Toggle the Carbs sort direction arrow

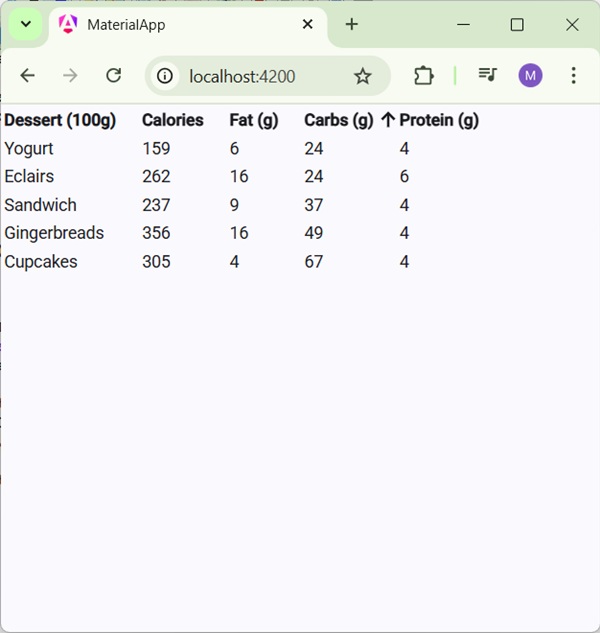point(387,120)
